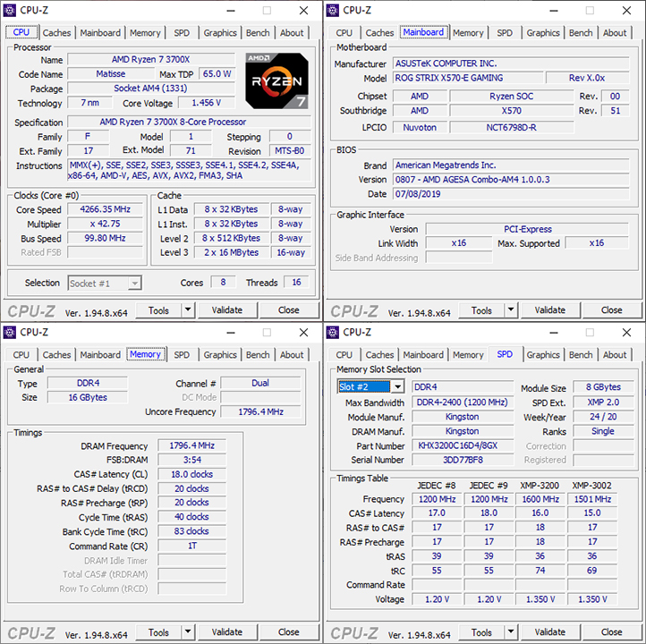Click Close button in CPU window
The image size is (646, 644).
[x=289, y=310]
